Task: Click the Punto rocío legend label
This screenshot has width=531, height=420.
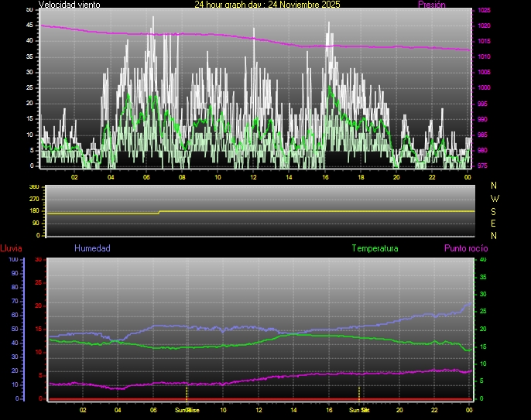Action: click(x=466, y=248)
